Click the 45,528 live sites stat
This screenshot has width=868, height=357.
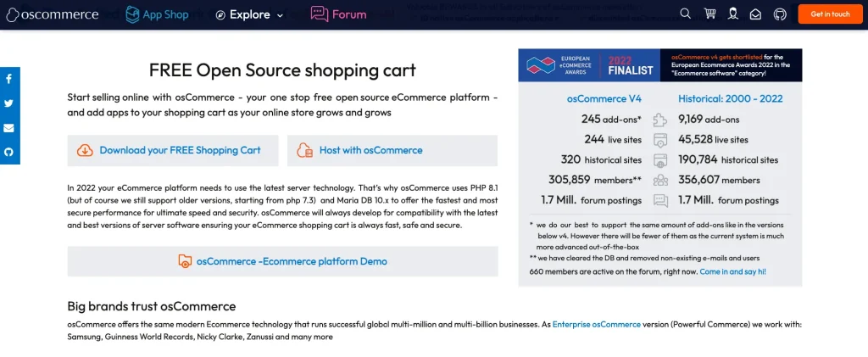tap(713, 139)
